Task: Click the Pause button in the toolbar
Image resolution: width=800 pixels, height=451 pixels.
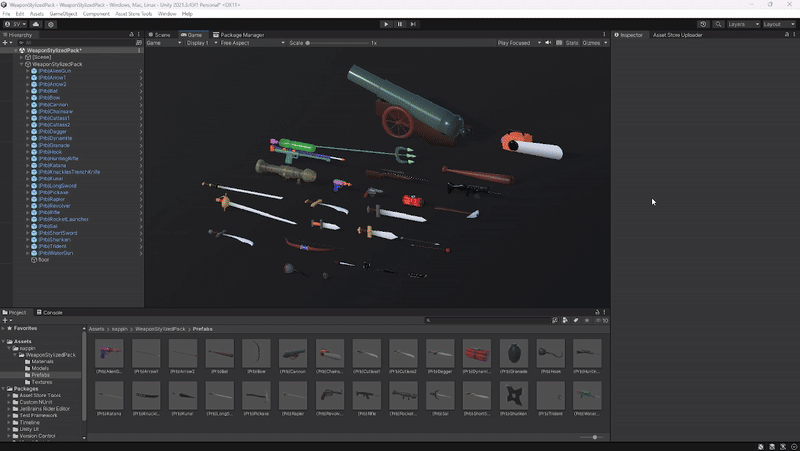Action: [x=399, y=24]
